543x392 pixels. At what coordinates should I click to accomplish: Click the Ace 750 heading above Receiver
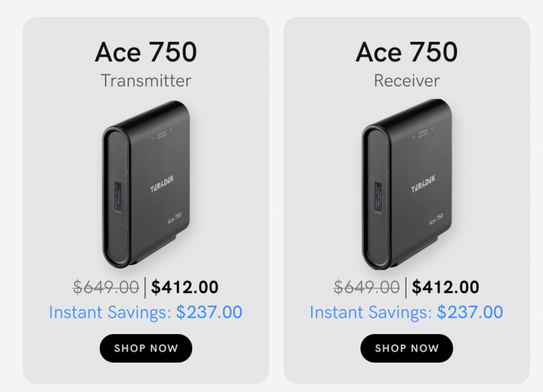point(407,52)
